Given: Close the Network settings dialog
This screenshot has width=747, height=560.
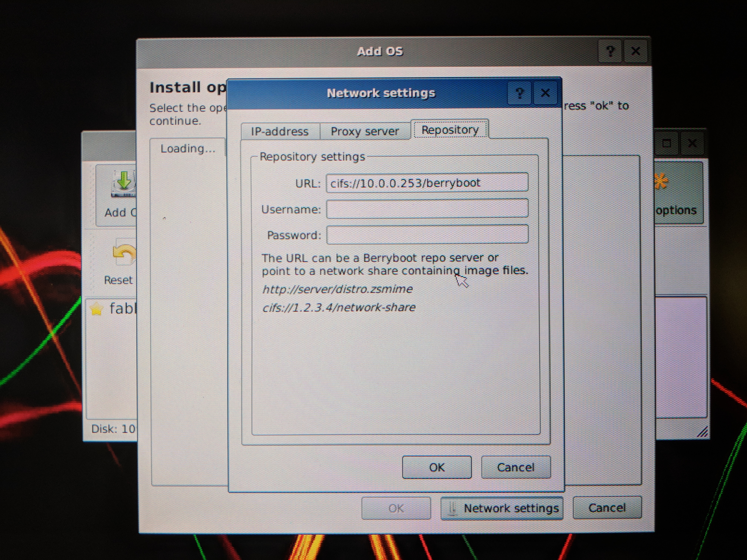Looking at the screenshot, I should coord(545,93).
